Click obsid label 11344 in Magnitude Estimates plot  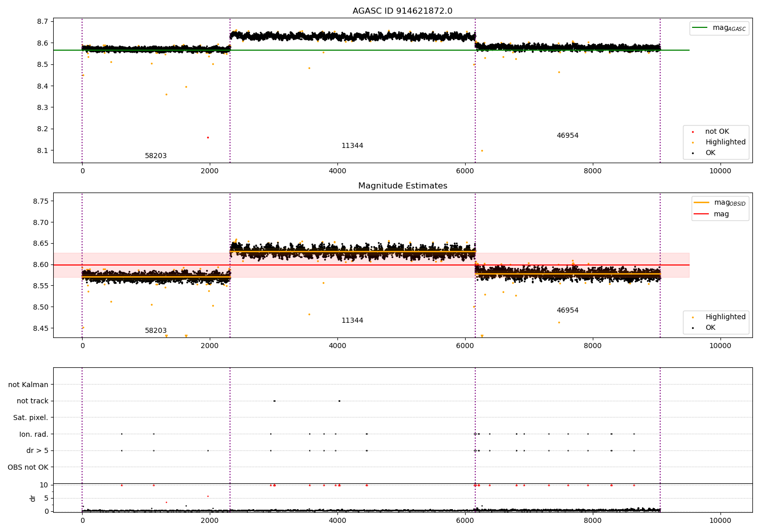(352, 321)
